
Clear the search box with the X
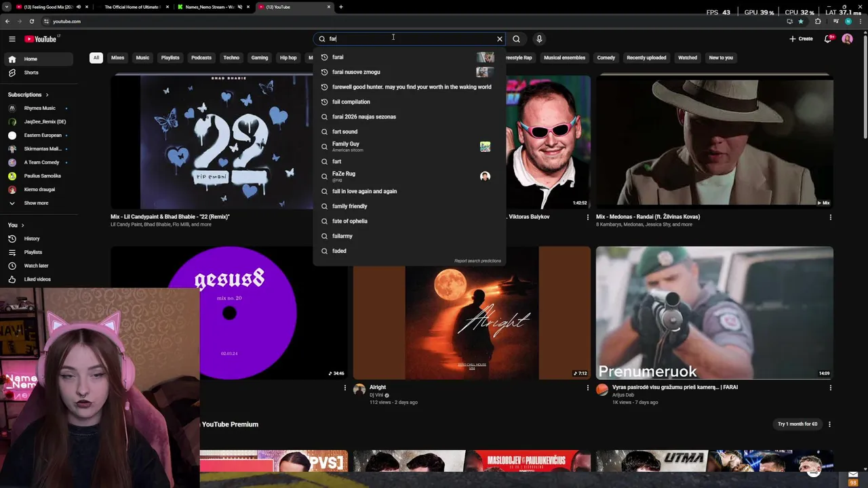[x=500, y=39]
